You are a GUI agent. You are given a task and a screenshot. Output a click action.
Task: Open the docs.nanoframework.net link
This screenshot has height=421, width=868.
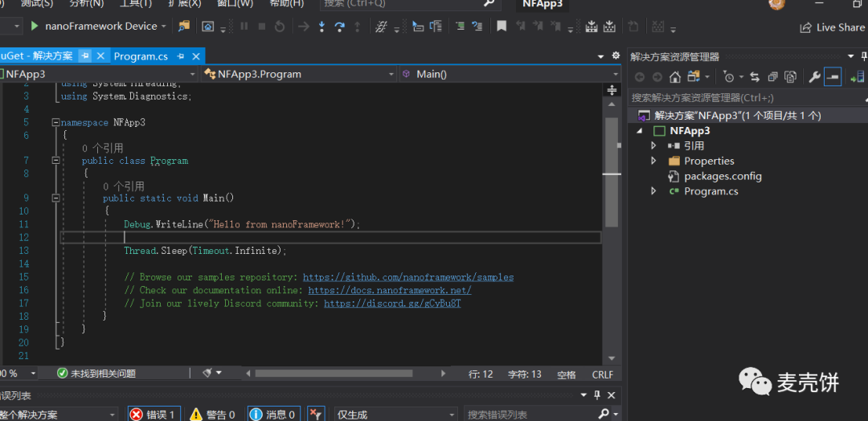click(390, 290)
